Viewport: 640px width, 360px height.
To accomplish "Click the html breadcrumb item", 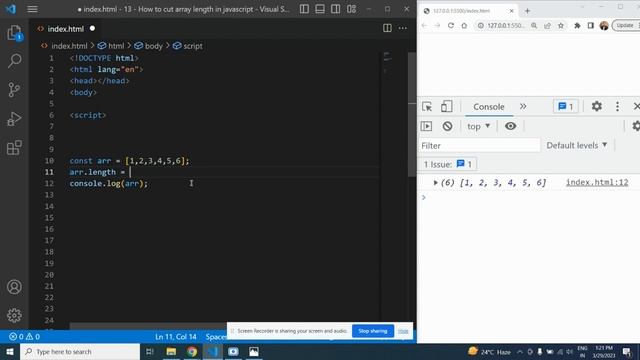I will tap(111, 46).
